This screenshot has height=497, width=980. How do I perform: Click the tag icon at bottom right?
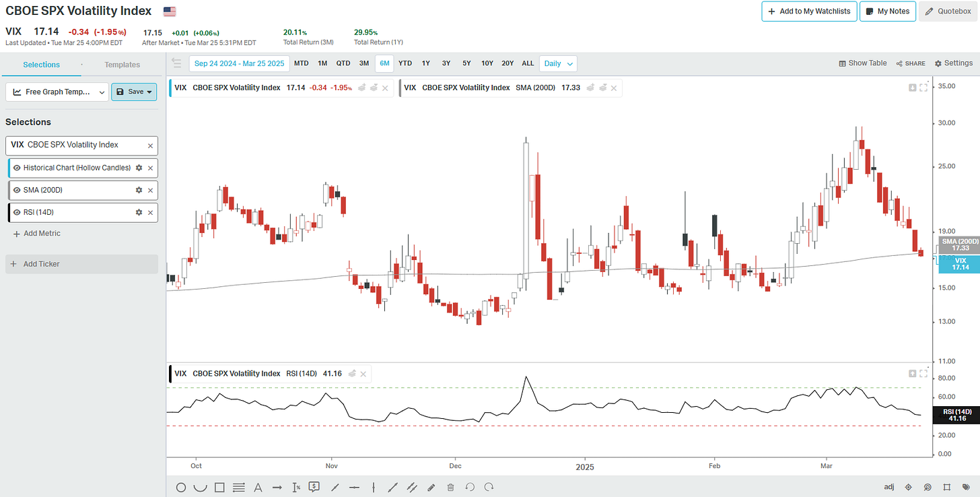[967, 488]
